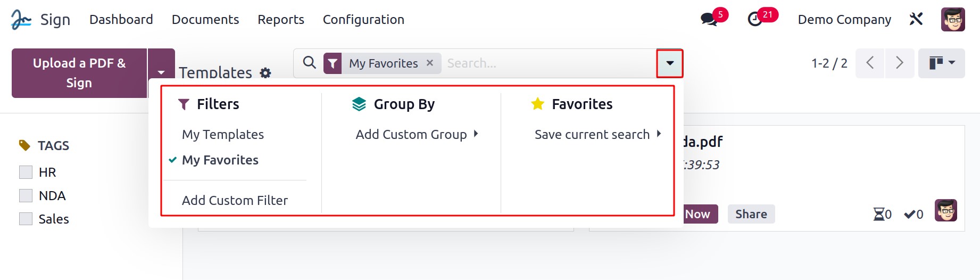Click the Sign app logo
The height and width of the screenshot is (280, 980).
pyautogui.click(x=21, y=20)
